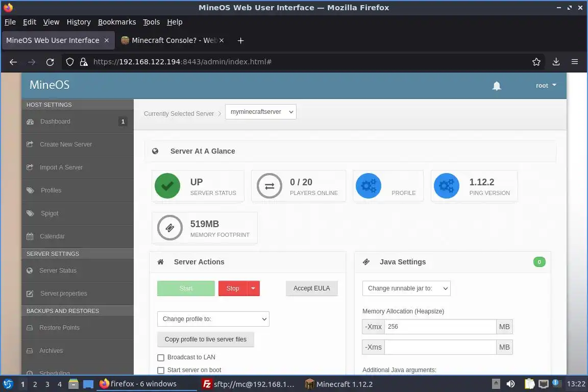
Task: Open the notifications bell icon
Action: coord(497,86)
